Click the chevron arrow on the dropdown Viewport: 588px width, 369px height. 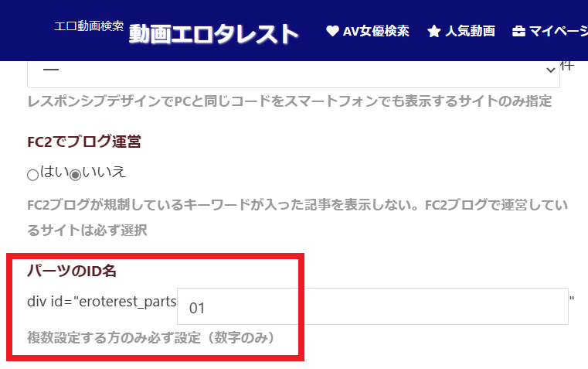point(551,70)
